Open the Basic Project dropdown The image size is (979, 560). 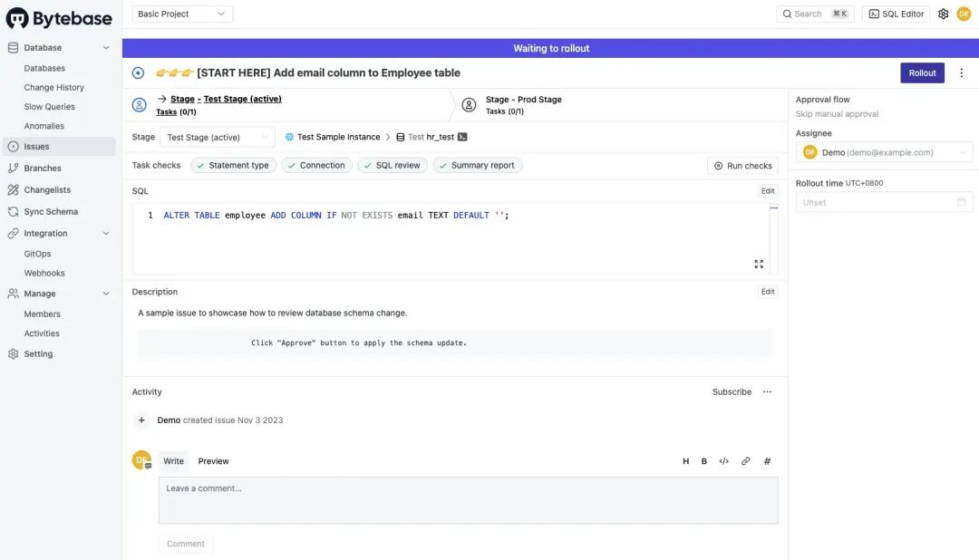[x=182, y=14]
